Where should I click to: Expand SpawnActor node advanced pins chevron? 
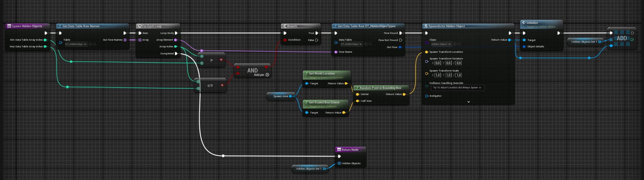(468, 102)
